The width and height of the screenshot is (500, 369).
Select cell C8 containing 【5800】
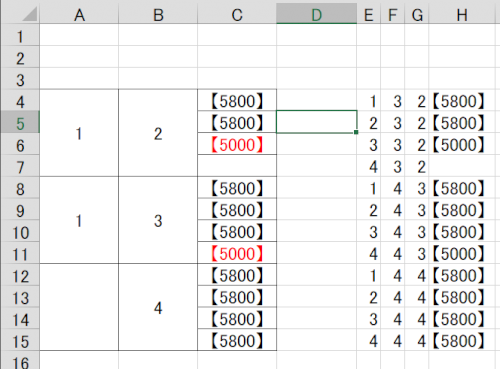click(x=237, y=188)
